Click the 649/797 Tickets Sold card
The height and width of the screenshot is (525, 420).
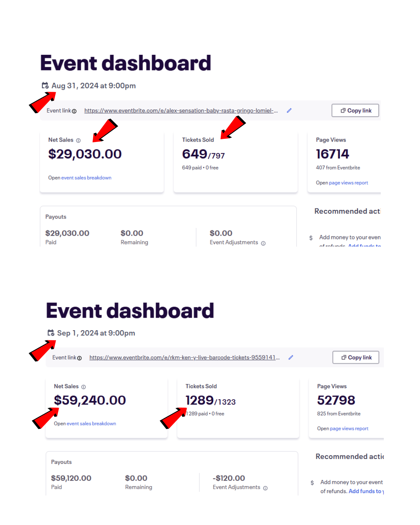click(x=235, y=161)
